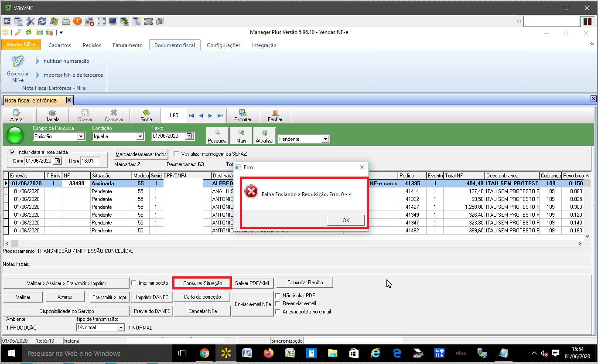The width and height of the screenshot is (598, 364).
Task: Open the Pendente status filter dropdown
Action: [325, 139]
